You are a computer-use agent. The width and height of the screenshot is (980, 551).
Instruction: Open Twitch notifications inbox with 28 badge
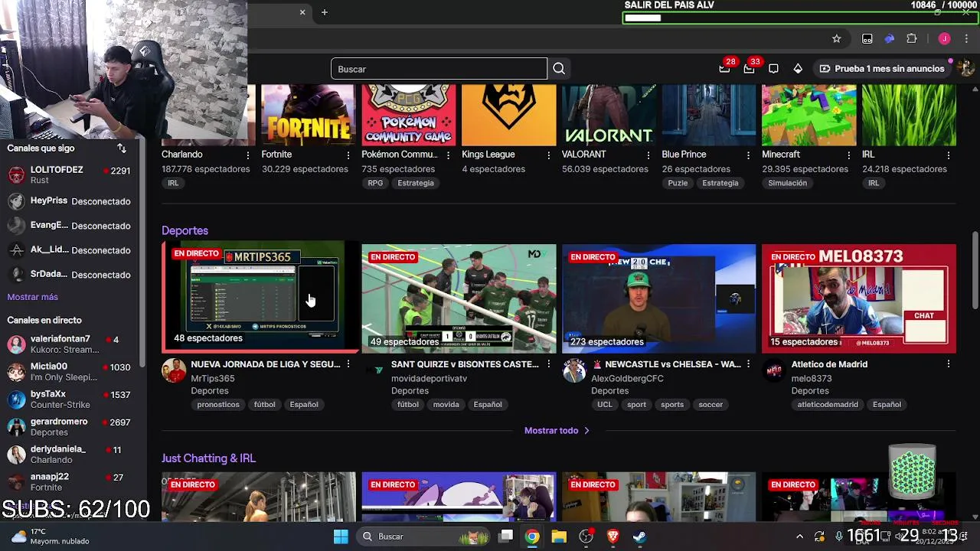pos(724,69)
